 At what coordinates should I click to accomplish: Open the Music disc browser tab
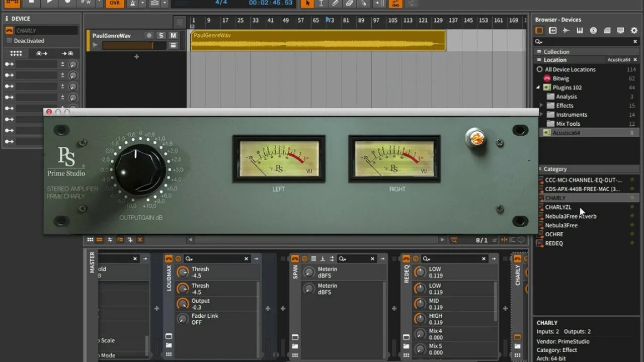pyautogui.click(x=593, y=31)
